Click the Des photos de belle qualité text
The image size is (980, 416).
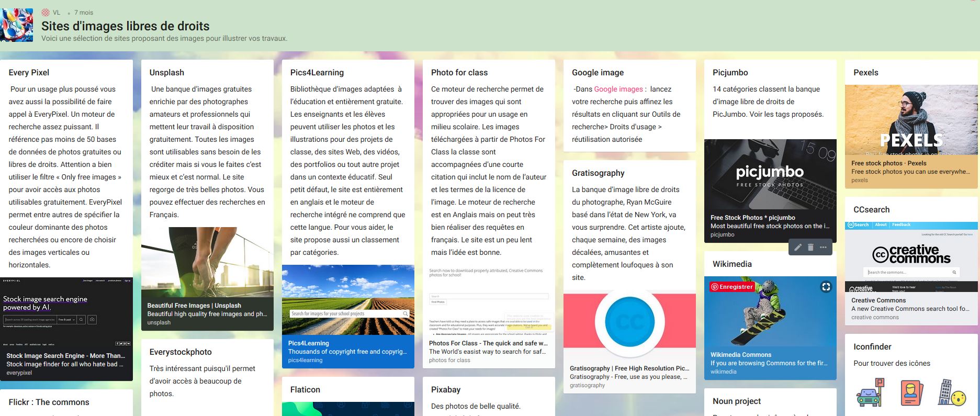click(x=476, y=406)
